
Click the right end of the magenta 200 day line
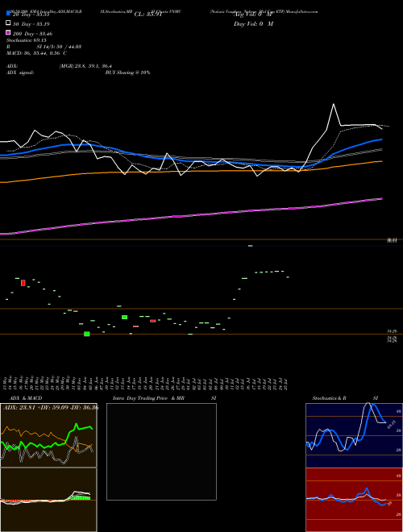point(381,199)
